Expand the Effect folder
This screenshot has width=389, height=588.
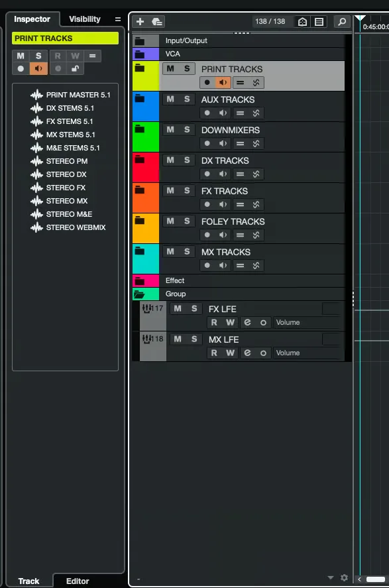coord(140,280)
